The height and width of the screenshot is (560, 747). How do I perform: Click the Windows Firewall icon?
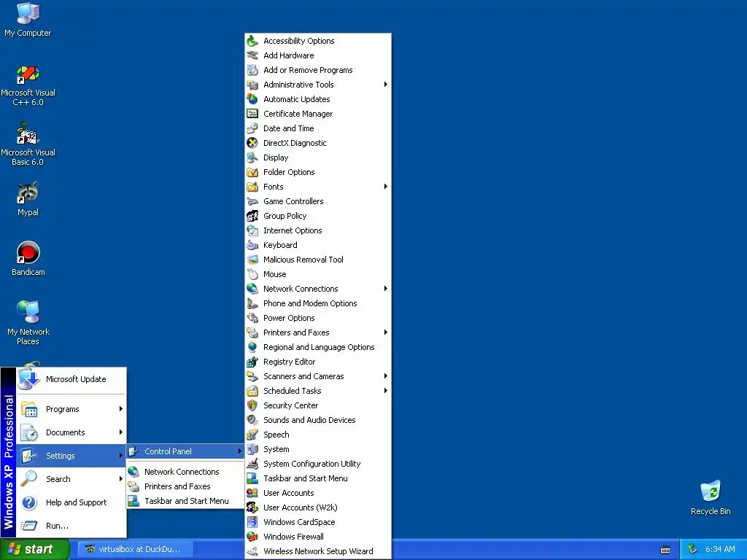pos(252,537)
